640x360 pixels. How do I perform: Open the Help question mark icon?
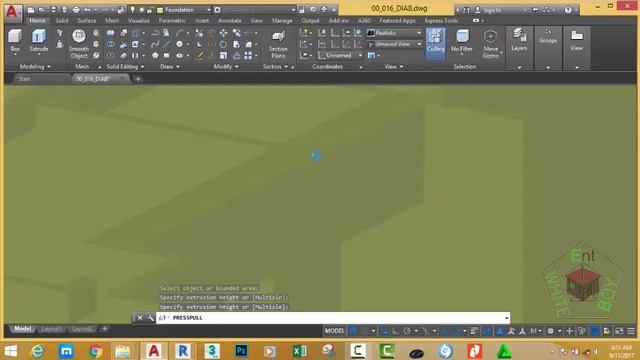(568, 10)
